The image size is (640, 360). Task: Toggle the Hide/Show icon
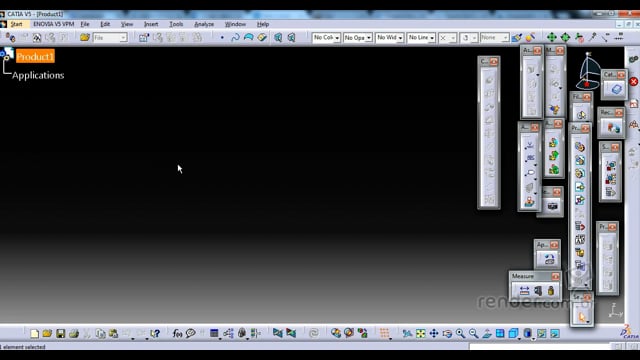click(x=542, y=333)
